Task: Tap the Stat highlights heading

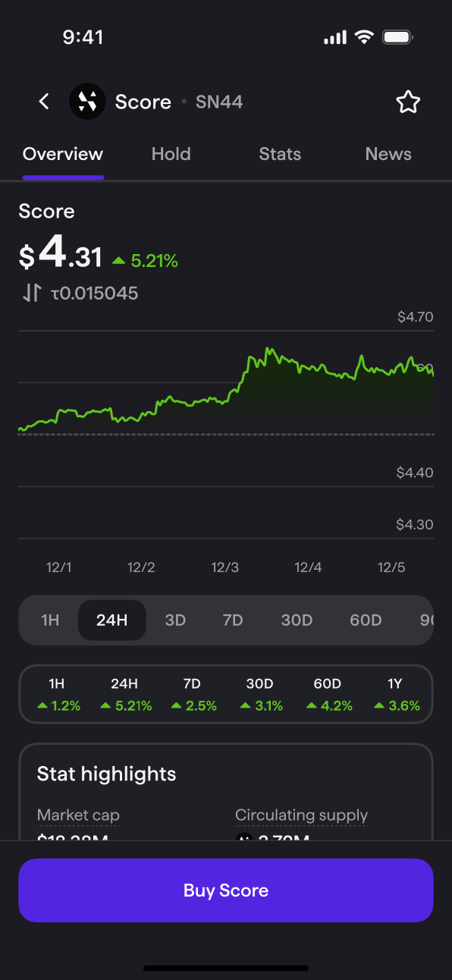Action: pos(107,774)
